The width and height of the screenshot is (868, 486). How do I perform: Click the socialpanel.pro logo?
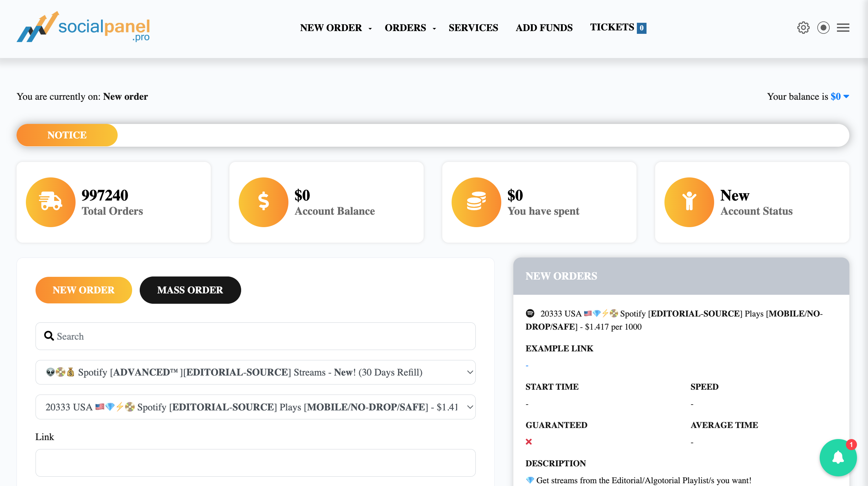pyautogui.click(x=83, y=27)
